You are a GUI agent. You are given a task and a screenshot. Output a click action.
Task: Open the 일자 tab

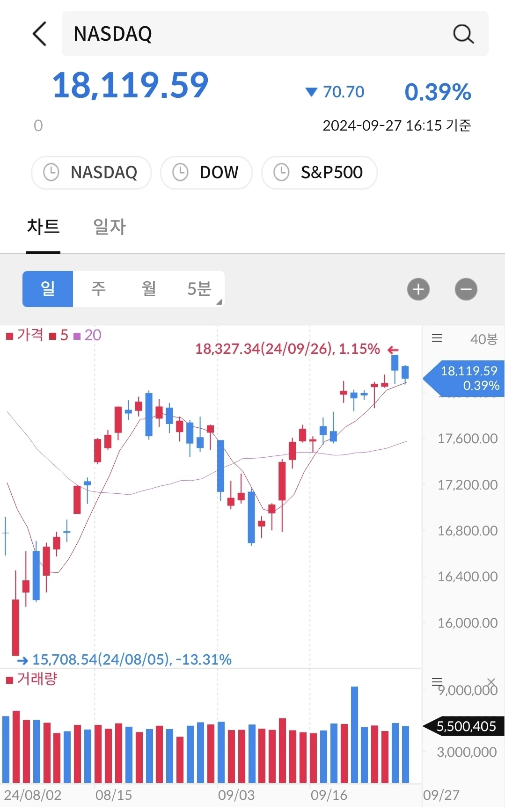pos(110,227)
